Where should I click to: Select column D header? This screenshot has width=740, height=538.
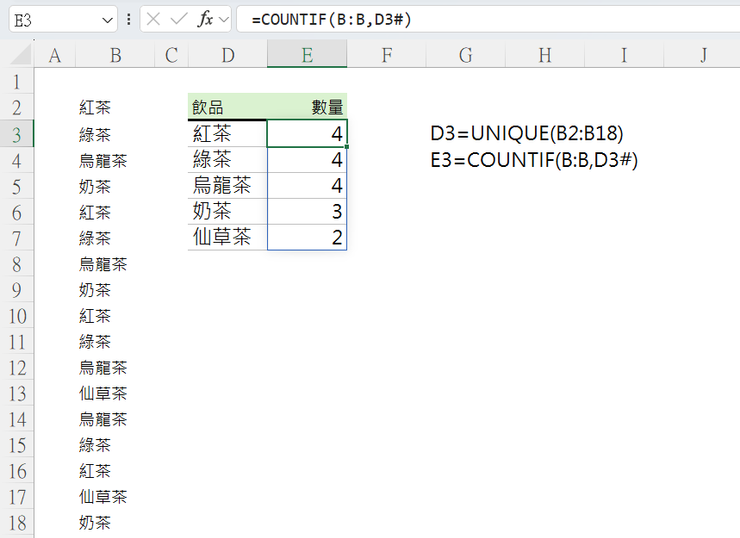click(228, 55)
